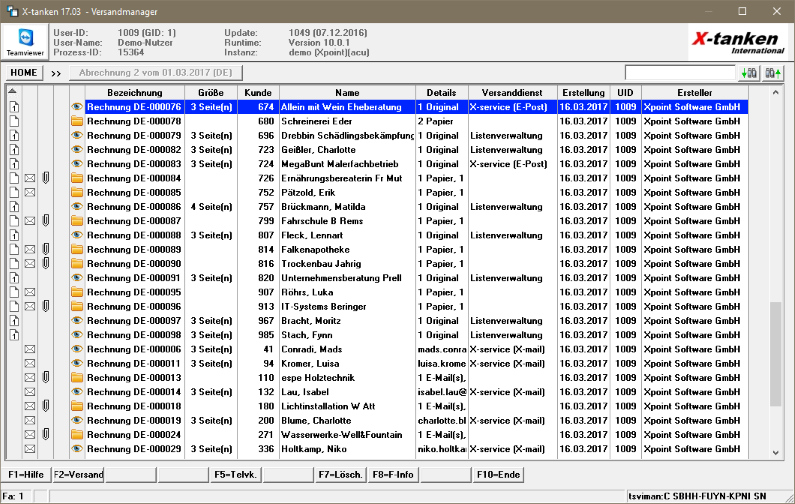Image resolution: width=795 pixels, height=504 pixels.
Task: Click the eye icon for Rechnung DE-000079
Action: coord(77,135)
